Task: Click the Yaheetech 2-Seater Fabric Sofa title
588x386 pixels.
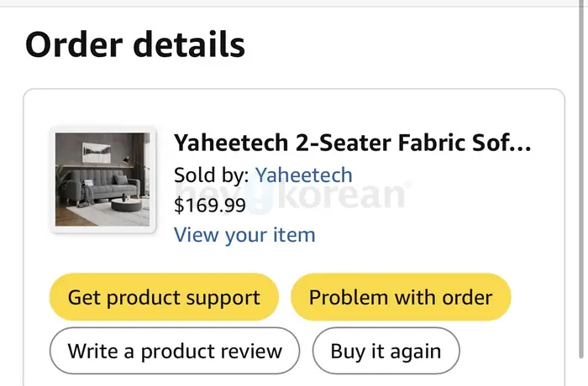Action: pos(353,143)
